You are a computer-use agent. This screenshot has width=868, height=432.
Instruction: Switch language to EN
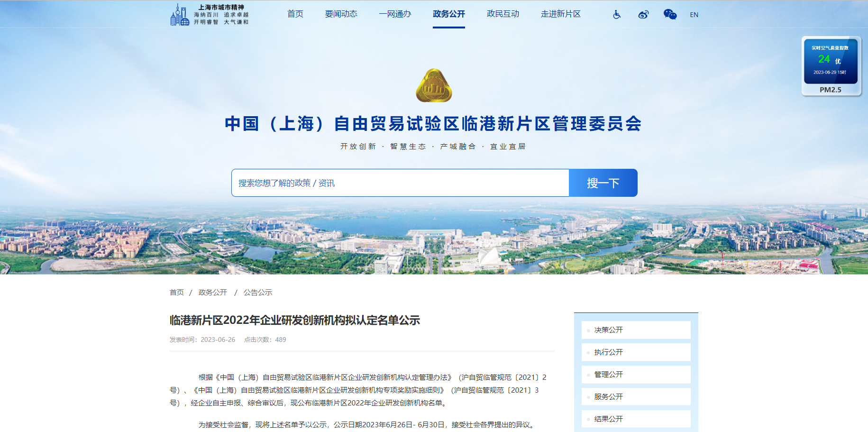pos(694,15)
